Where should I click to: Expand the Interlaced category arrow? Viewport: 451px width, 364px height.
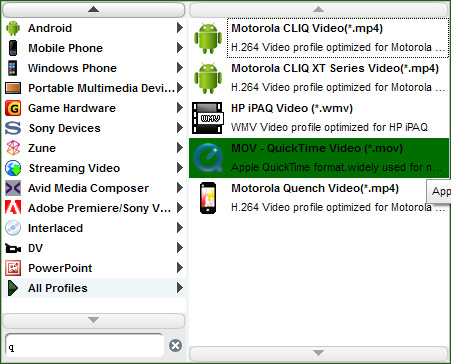tap(180, 228)
